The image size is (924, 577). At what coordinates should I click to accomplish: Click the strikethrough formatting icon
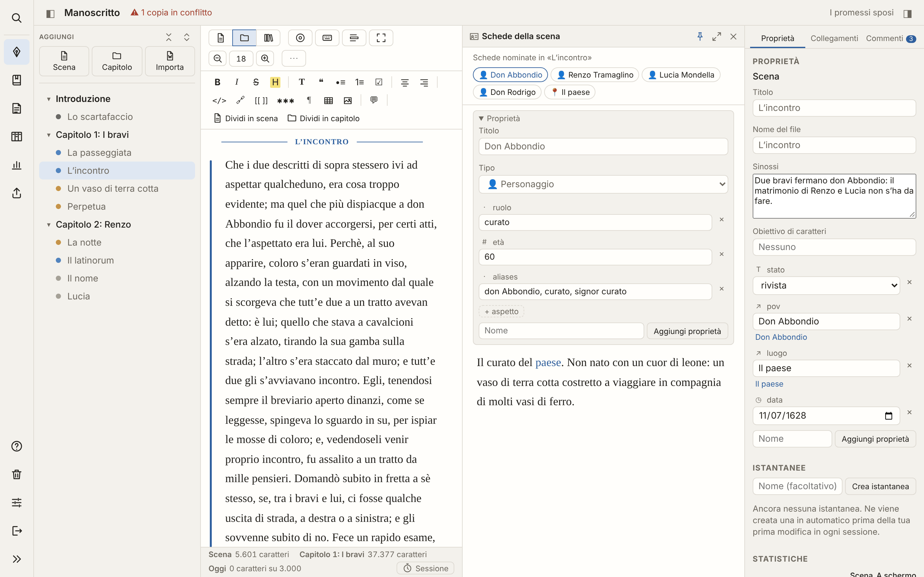[x=256, y=82]
